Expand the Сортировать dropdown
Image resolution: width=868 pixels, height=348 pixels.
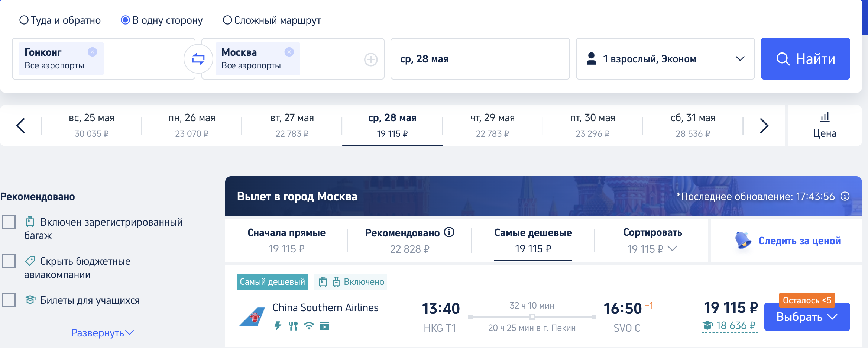coord(652,241)
